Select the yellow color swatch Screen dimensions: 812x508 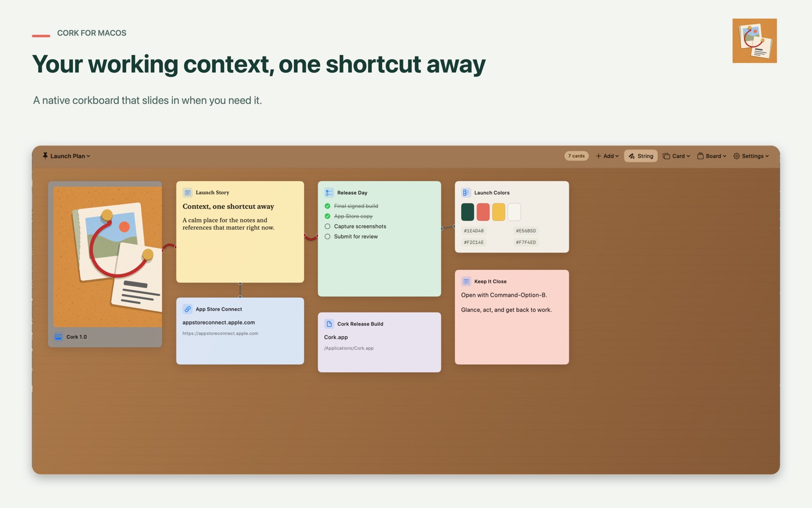(498, 212)
